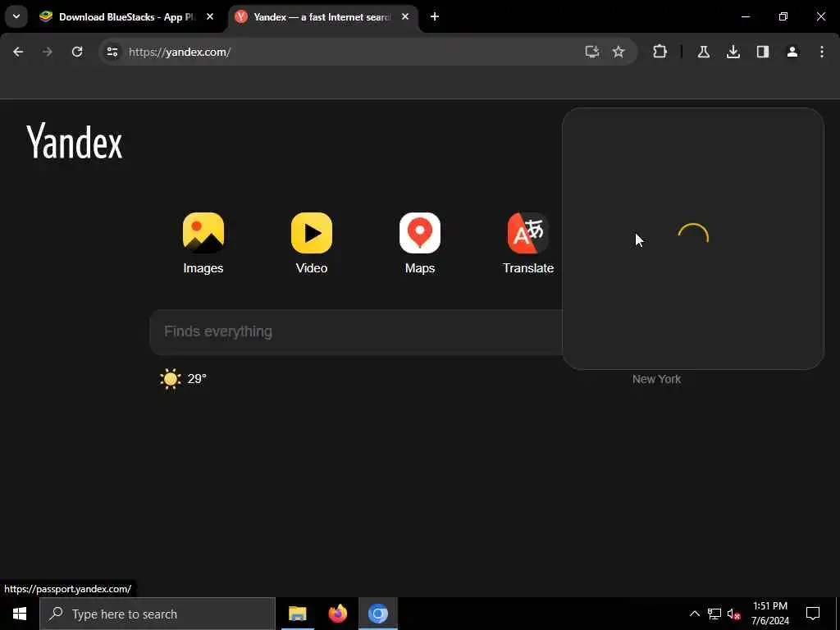Open the 29° weather widget

coord(183,379)
